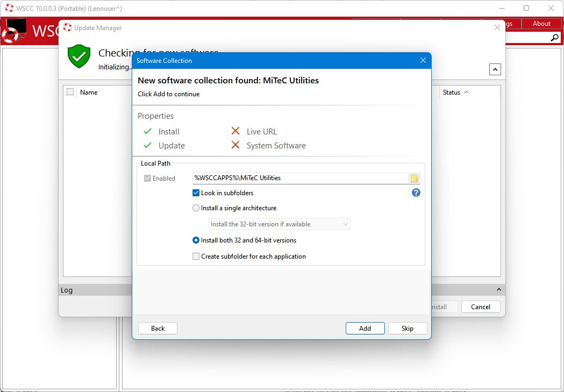Click the Add button
The width and height of the screenshot is (564, 392).
(x=365, y=329)
